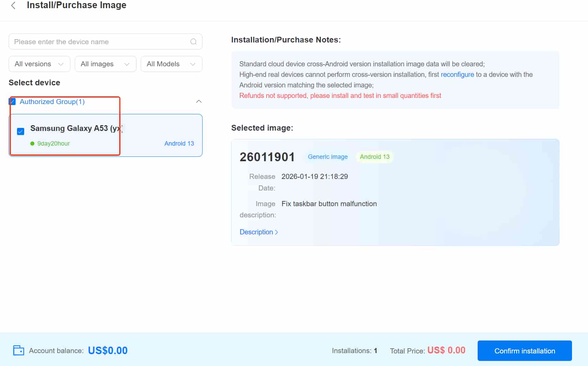
Task: Open the Description link text
Action: (256, 232)
